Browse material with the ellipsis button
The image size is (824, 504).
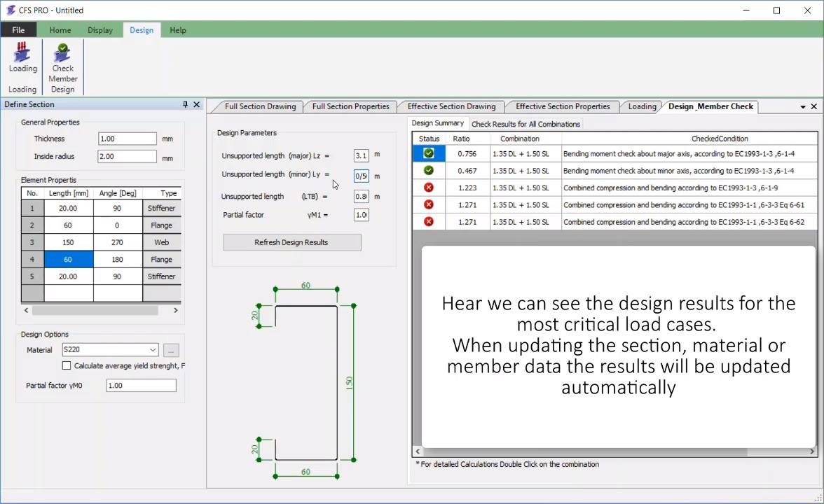[171, 350]
